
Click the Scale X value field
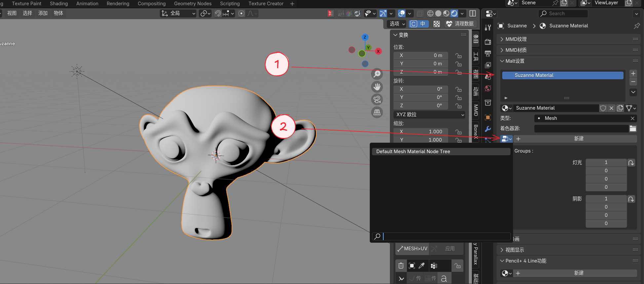pos(420,131)
